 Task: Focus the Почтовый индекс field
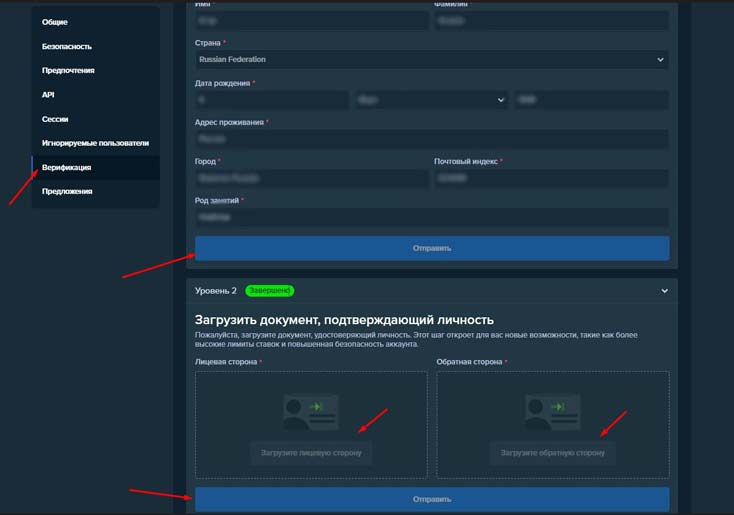[551, 178]
